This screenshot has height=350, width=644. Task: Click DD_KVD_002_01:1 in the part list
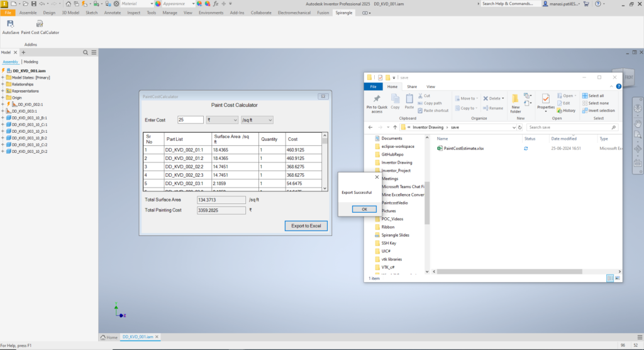click(184, 150)
